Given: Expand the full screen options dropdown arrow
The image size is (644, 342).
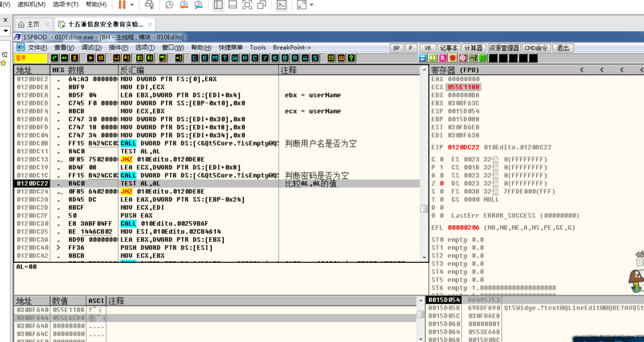Looking at the screenshot, I should pos(311,5).
